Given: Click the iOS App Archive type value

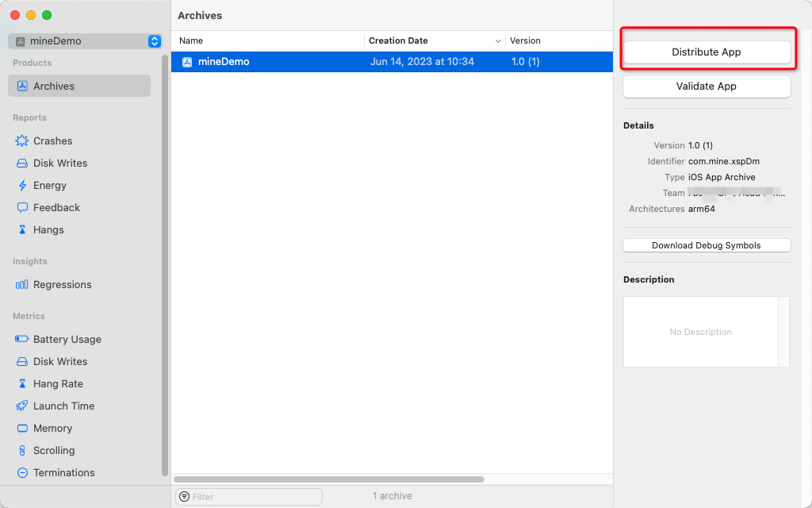Looking at the screenshot, I should tap(722, 177).
